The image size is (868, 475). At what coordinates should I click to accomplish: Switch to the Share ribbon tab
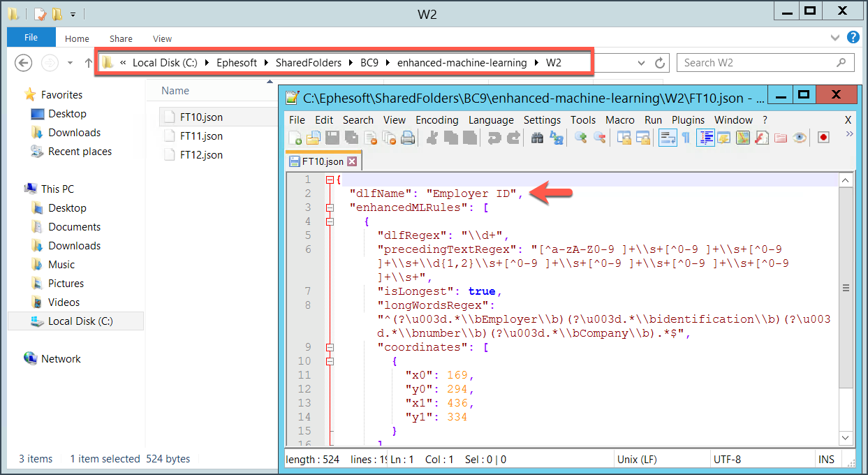pyautogui.click(x=121, y=38)
